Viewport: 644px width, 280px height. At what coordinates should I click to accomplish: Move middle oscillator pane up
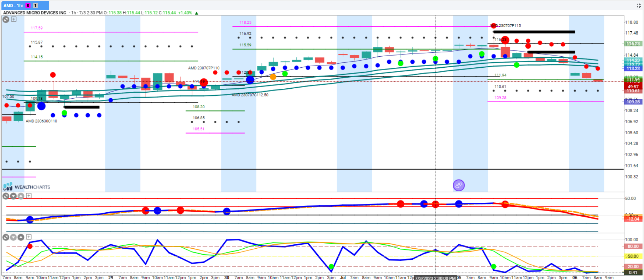(21, 196)
